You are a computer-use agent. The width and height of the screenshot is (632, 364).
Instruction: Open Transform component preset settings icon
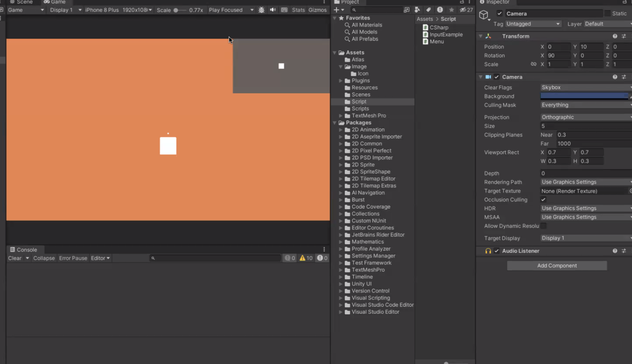pyautogui.click(x=624, y=36)
